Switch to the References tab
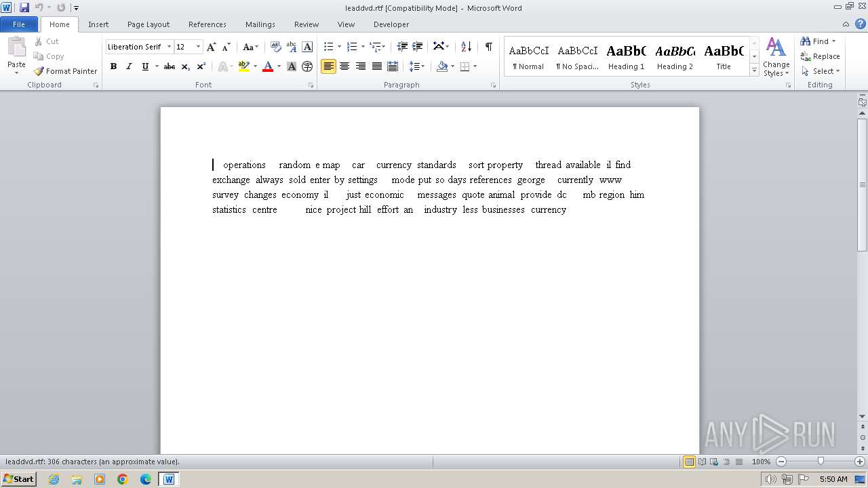Screen dimensions: 868x488 point(208,24)
